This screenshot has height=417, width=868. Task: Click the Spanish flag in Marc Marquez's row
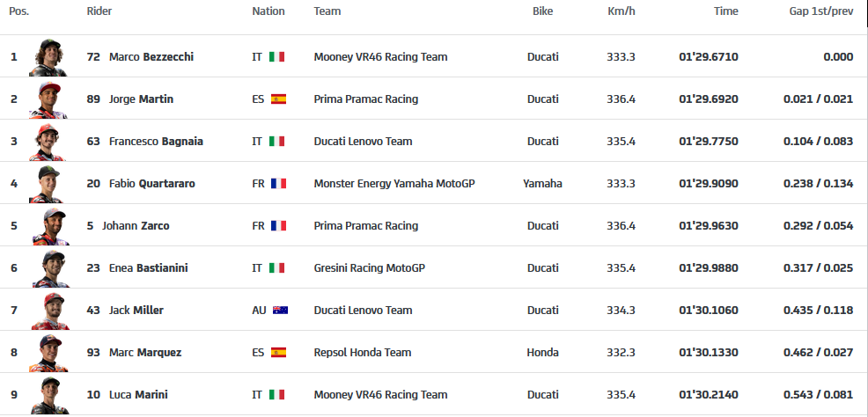point(278,352)
